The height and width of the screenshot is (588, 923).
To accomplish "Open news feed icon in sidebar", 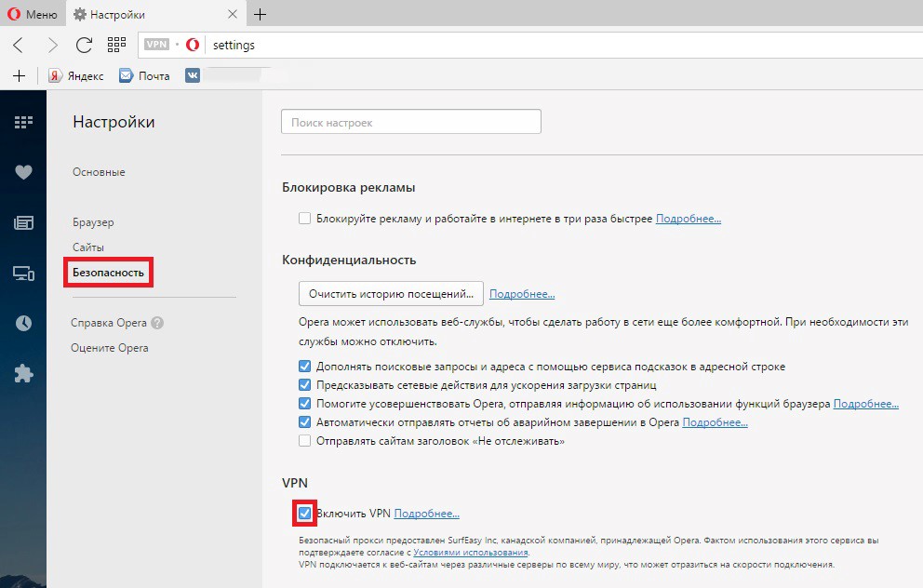I will pos(23,222).
